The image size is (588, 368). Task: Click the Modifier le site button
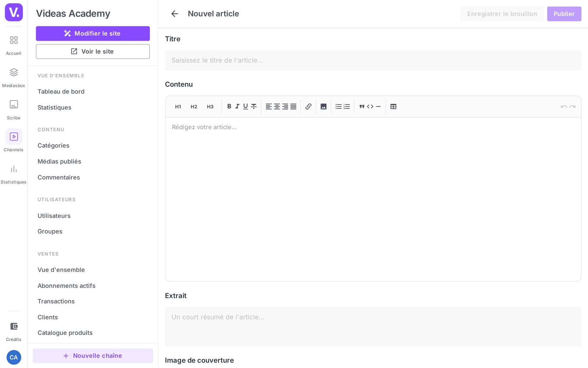coord(93,33)
